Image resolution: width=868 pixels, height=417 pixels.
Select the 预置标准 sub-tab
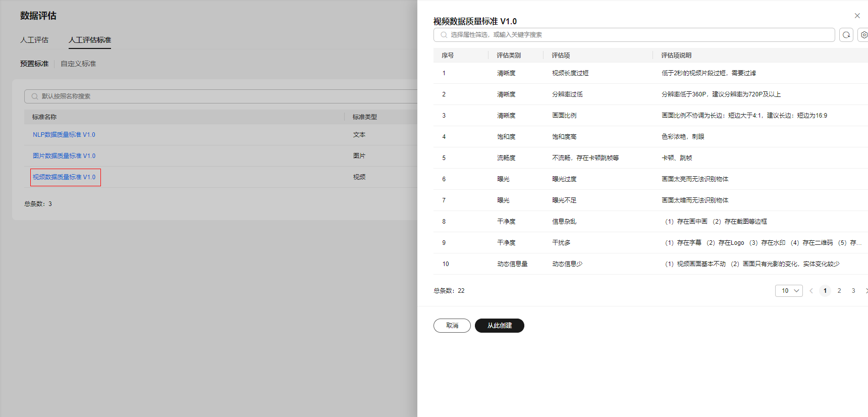pos(34,64)
